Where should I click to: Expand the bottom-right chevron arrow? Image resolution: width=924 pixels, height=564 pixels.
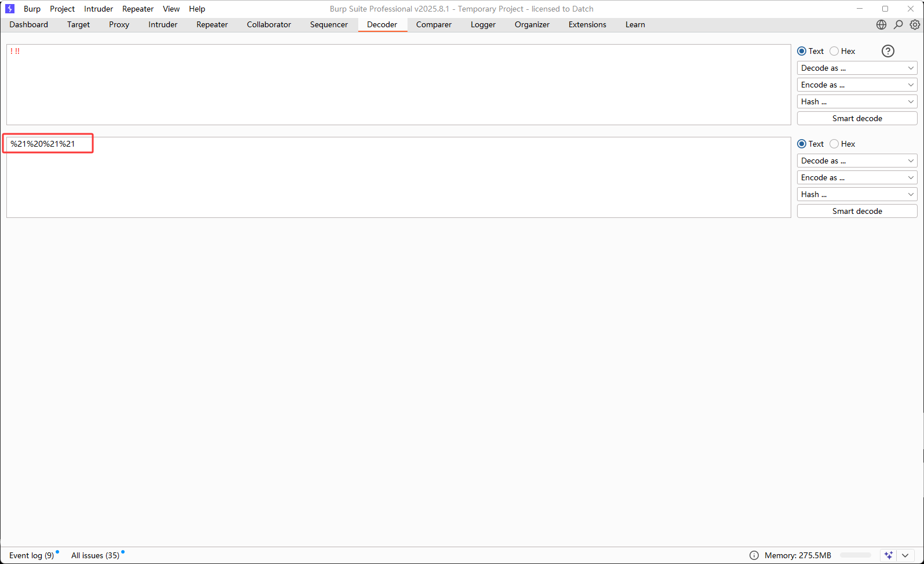coord(905,555)
